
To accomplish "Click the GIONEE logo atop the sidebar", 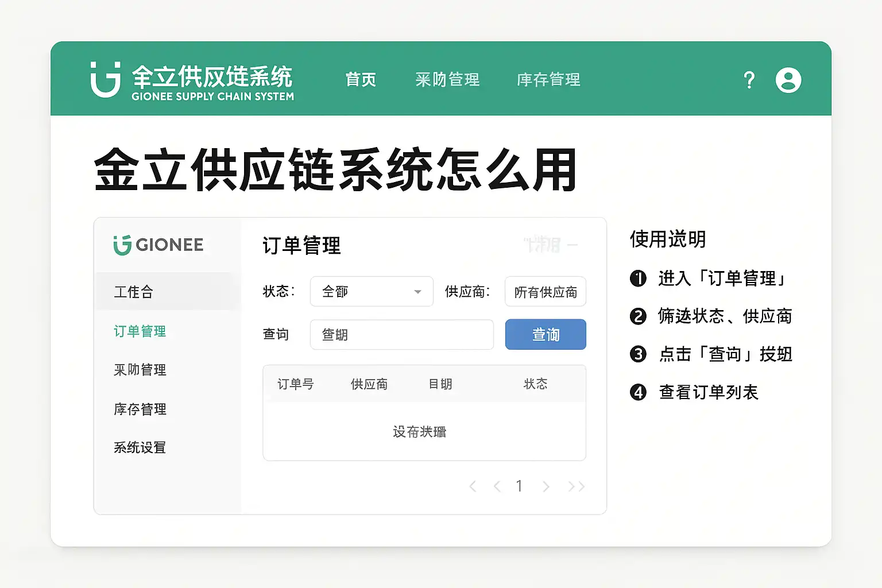I will 158,245.
